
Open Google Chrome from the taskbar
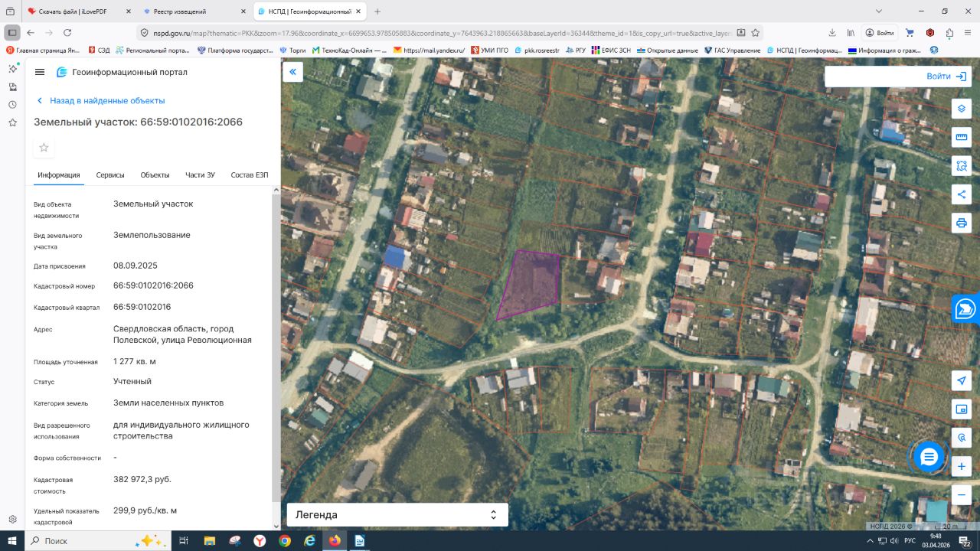click(285, 541)
